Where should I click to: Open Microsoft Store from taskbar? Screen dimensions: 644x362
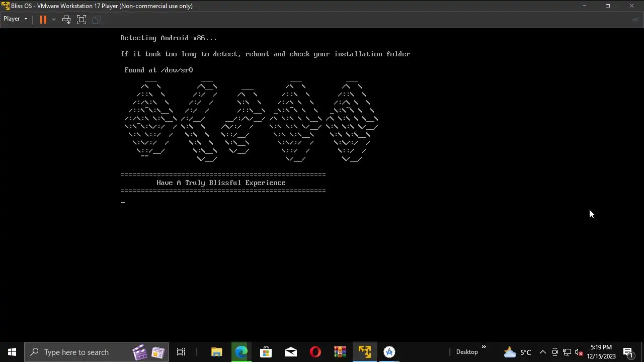click(x=266, y=352)
